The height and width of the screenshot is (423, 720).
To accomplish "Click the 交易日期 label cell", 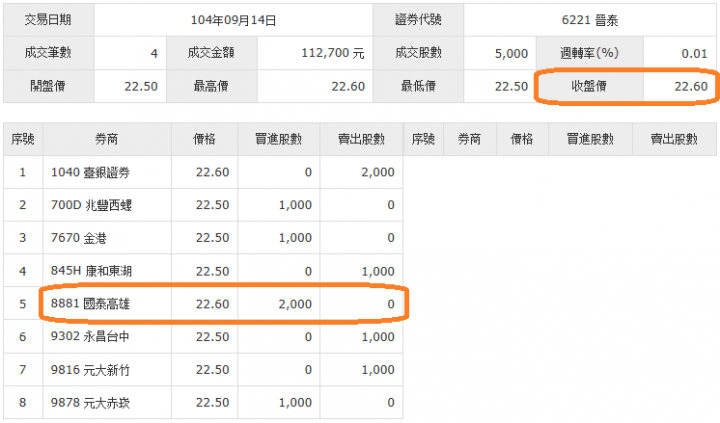I will coord(48,20).
